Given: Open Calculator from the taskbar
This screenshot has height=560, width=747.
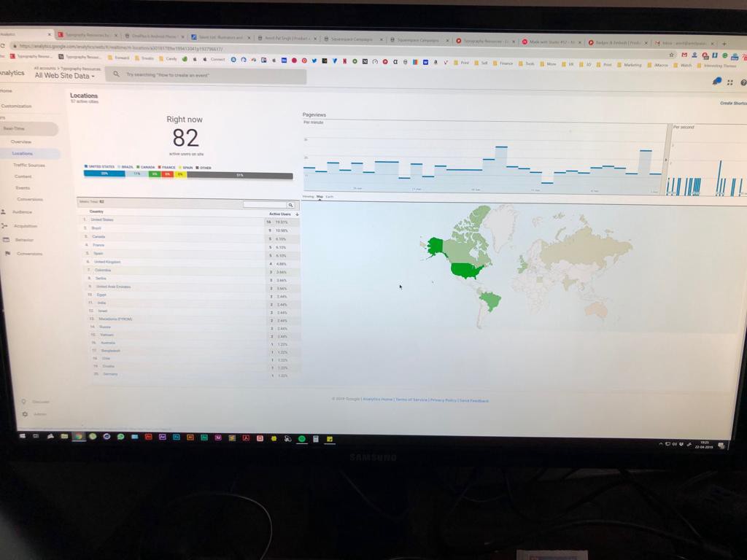Looking at the screenshot, I should (x=315, y=438).
